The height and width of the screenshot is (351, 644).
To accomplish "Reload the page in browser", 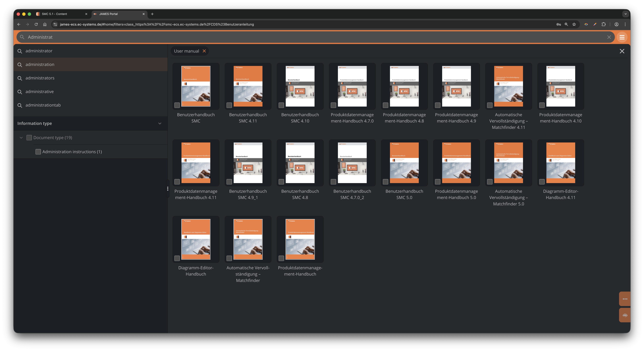I will [36, 24].
